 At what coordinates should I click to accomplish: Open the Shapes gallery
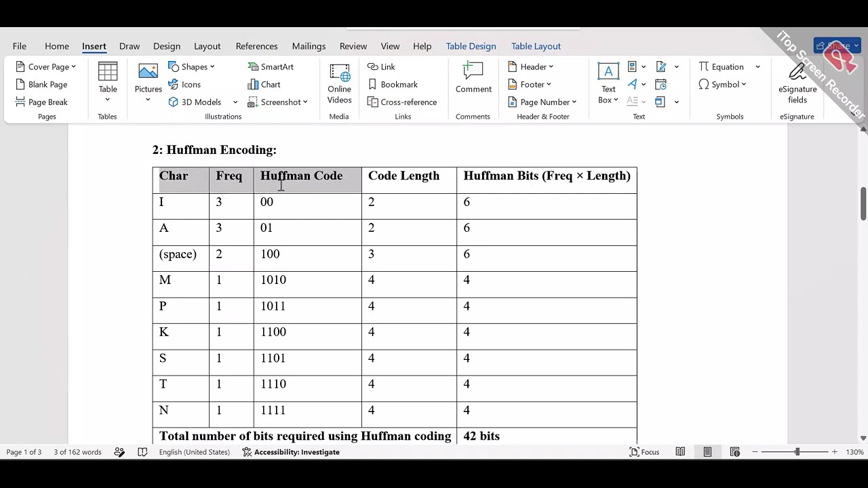click(x=191, y=66)
